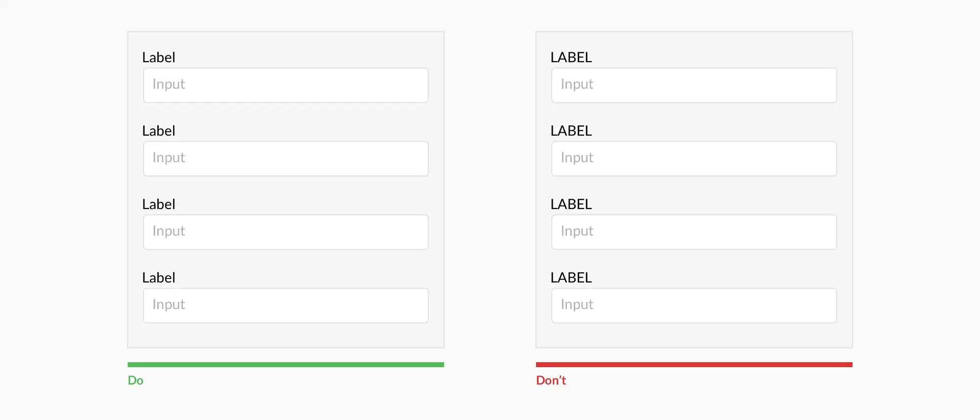Click the second input in the Do form
The image size is (980, 420).
286,159
